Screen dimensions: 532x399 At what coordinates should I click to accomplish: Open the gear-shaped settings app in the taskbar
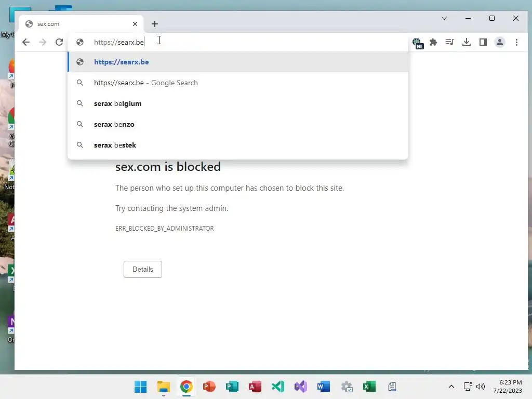point(347,387)
